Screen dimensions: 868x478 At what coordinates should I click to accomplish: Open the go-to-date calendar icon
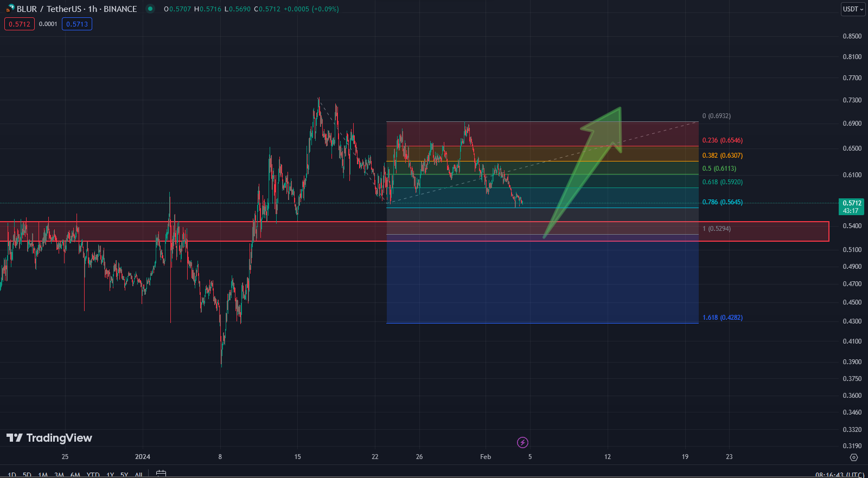[161, 474]
